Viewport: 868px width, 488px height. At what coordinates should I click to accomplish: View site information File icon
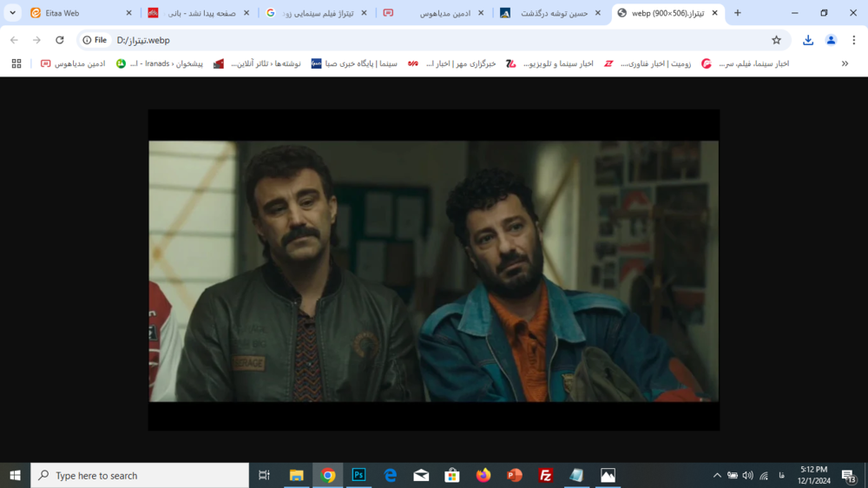95,40
